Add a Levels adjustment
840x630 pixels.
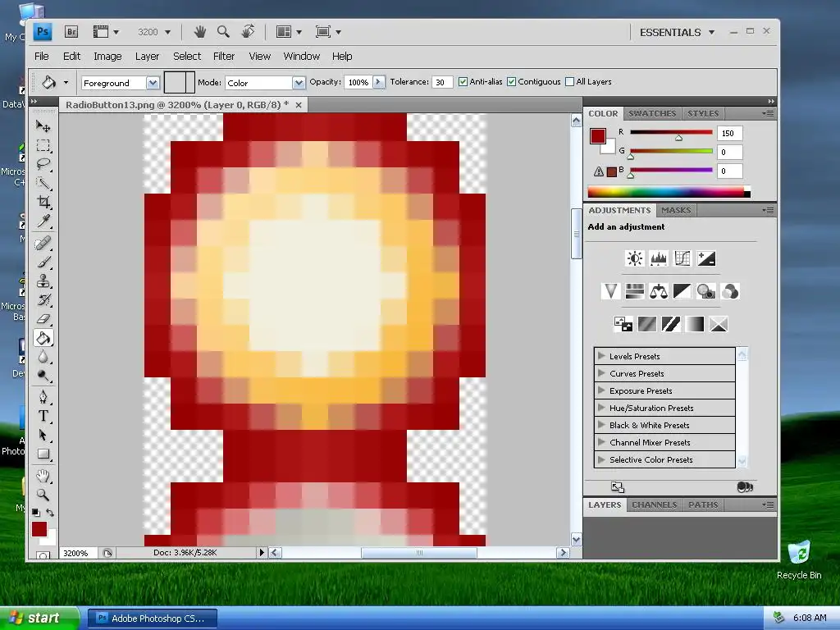click(x=659, y=258)
